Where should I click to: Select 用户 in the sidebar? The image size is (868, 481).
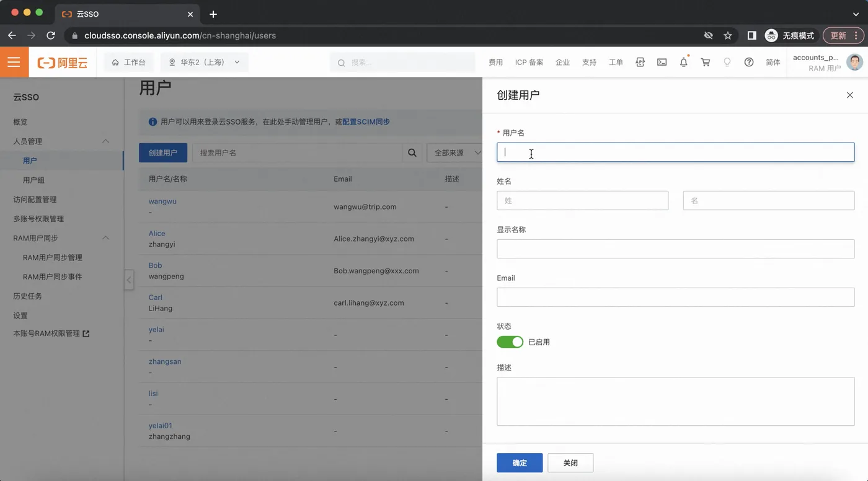[30, 161]
